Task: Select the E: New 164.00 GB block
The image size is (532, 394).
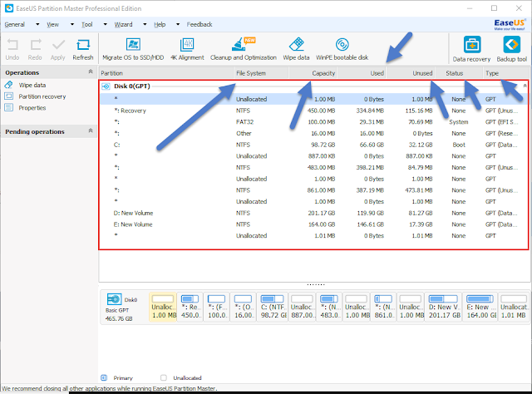Action: coord(480,307)
